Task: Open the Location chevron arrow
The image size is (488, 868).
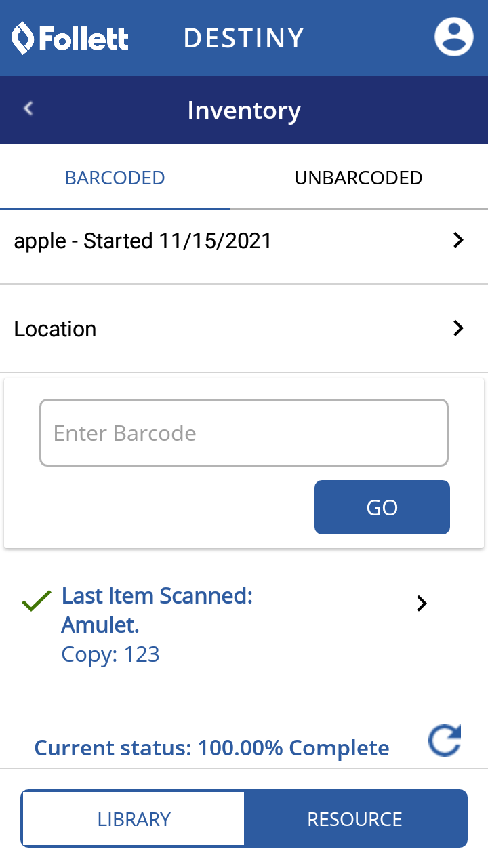Action: (458, 328)
